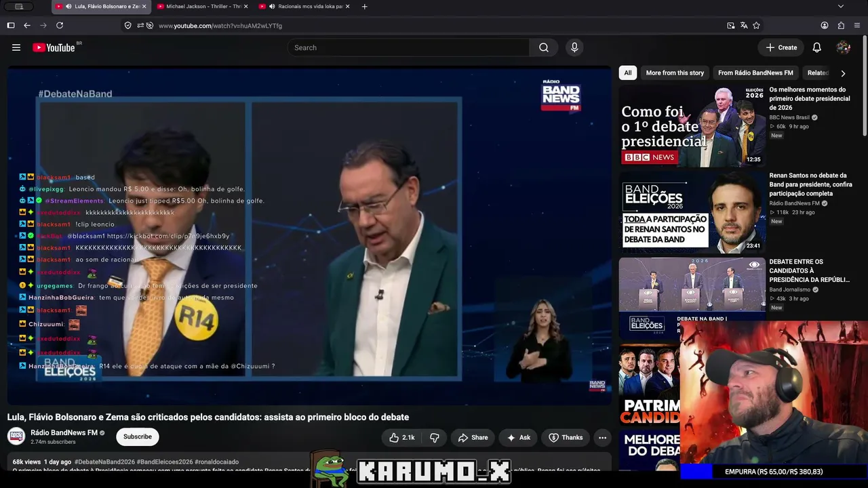Open the YouTube guide hamburger menu

16,47
